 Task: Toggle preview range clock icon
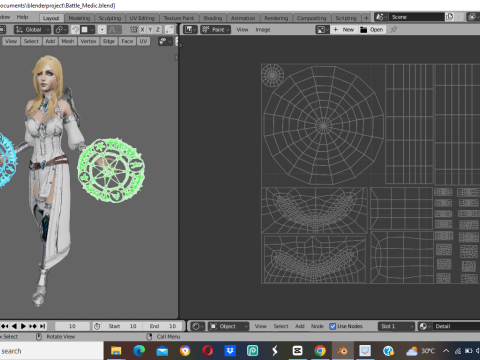pos(97,326)
